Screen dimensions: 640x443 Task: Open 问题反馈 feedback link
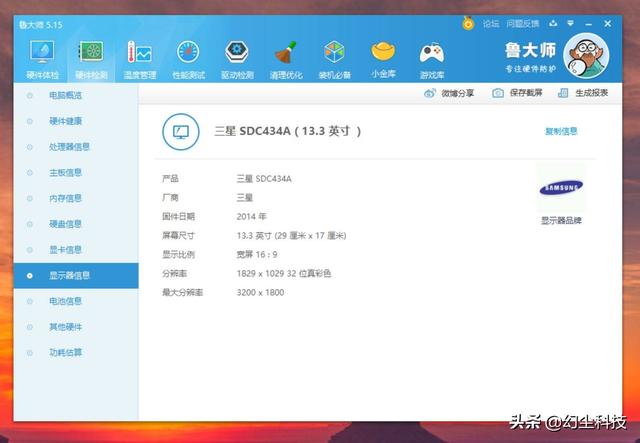point(523,24)
